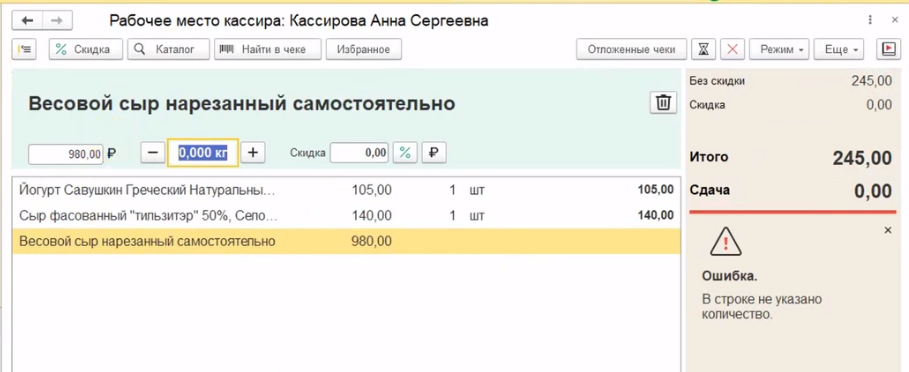
Task: Postpone receipt with the hourglass icon
Action: pos(704,49)
